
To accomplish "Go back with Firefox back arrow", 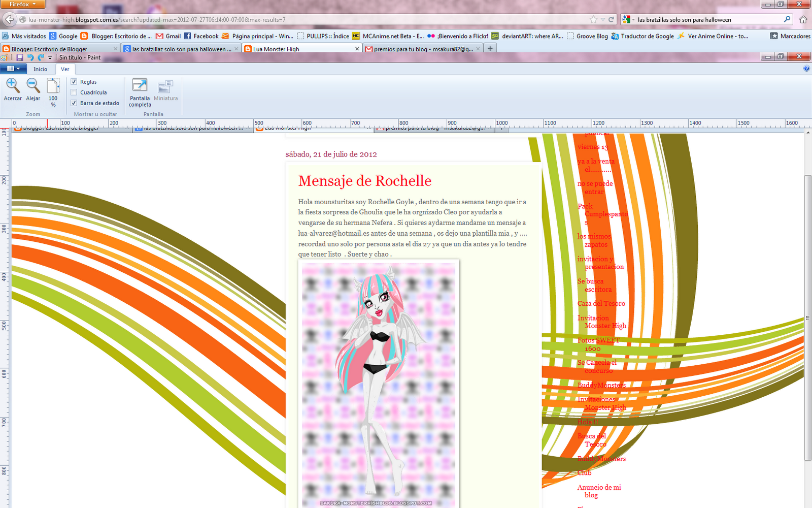I will [x=9, y=20].
